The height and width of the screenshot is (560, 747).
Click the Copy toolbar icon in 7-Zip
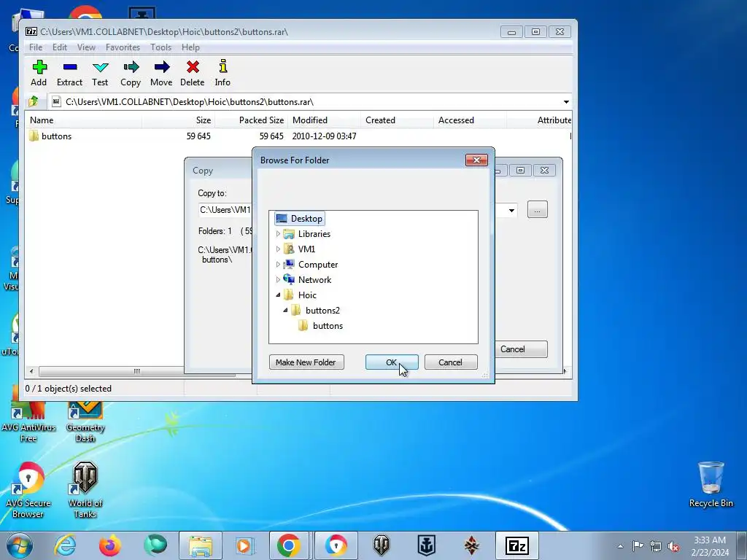pyautogui.click(x=131, y=67)
